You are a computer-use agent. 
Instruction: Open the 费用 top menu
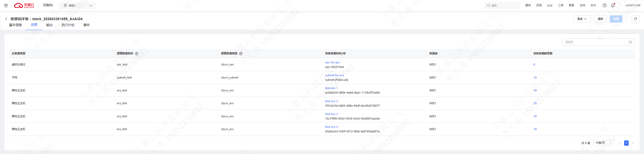click(528, 5)
